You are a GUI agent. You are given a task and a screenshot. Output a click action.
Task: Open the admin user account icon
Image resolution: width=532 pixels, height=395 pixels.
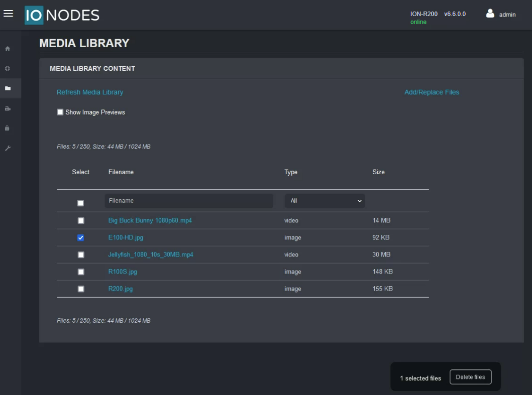coord(490,14)
